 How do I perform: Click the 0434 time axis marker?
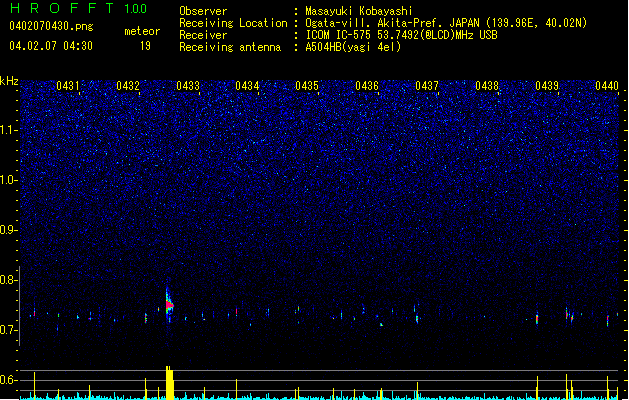[247, 86]
